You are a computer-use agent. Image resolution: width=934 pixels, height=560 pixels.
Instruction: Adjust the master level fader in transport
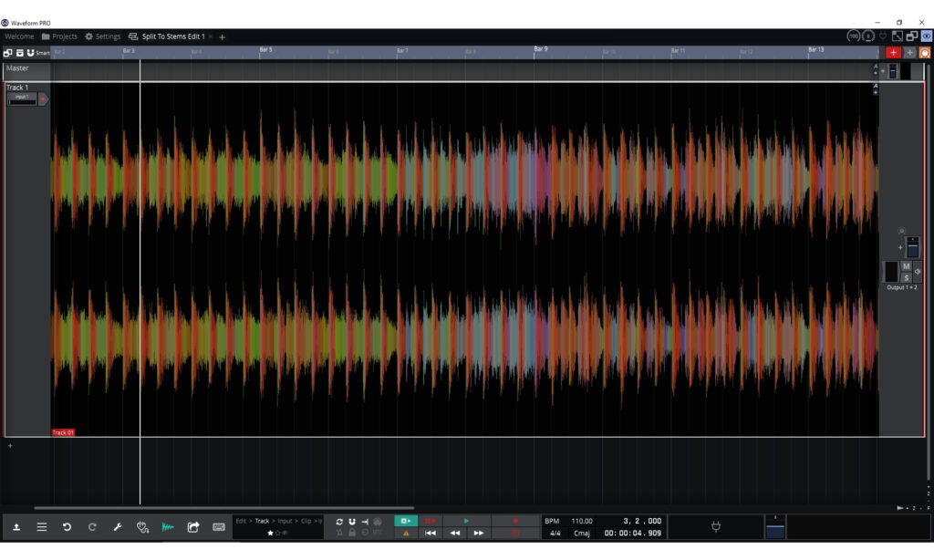tap(775, 527)
